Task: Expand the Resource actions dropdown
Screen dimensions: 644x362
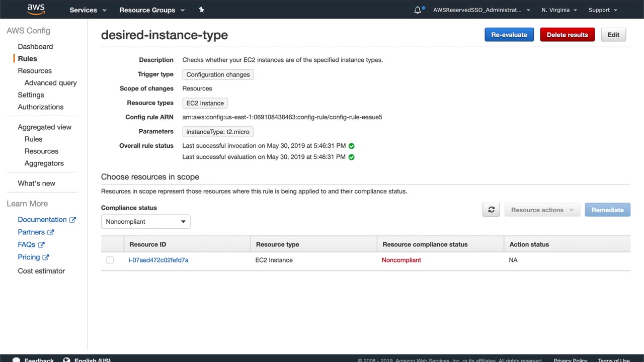Action: pos(542,210)
